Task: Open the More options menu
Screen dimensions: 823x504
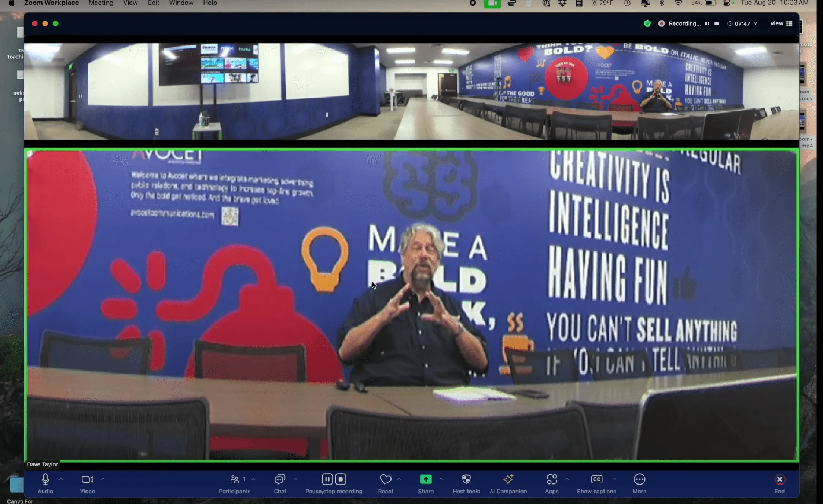Action: (639, 479)
